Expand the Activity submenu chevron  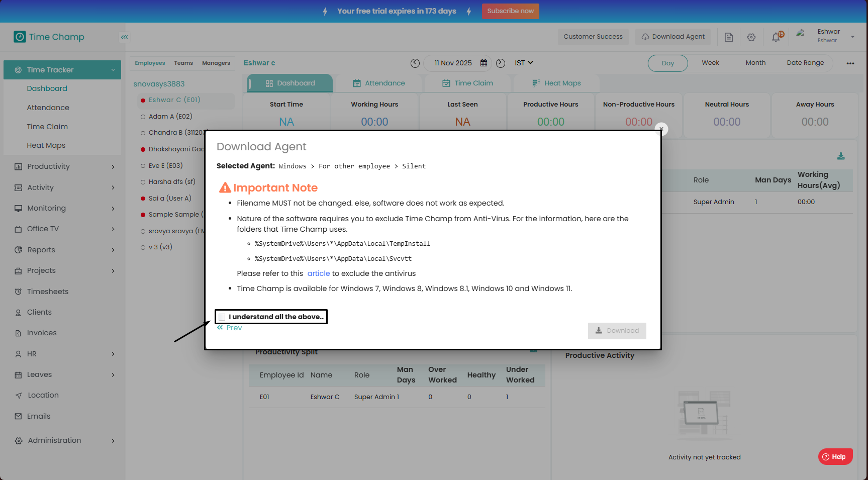[113, 187]
